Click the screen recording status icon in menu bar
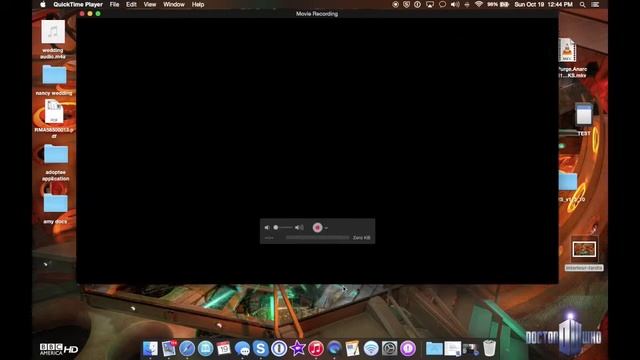The width and height of the screenshot is (640, 360). click(395, 4)
